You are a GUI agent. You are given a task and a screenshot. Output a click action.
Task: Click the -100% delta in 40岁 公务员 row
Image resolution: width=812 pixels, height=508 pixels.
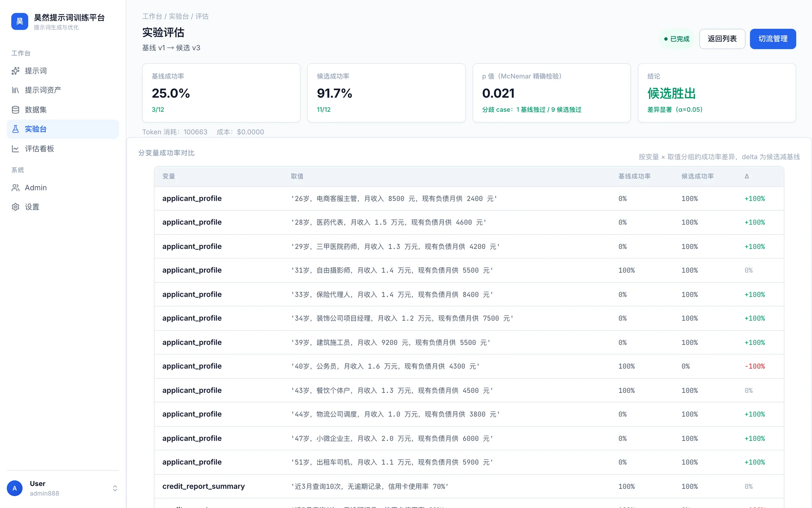point(755,366)
